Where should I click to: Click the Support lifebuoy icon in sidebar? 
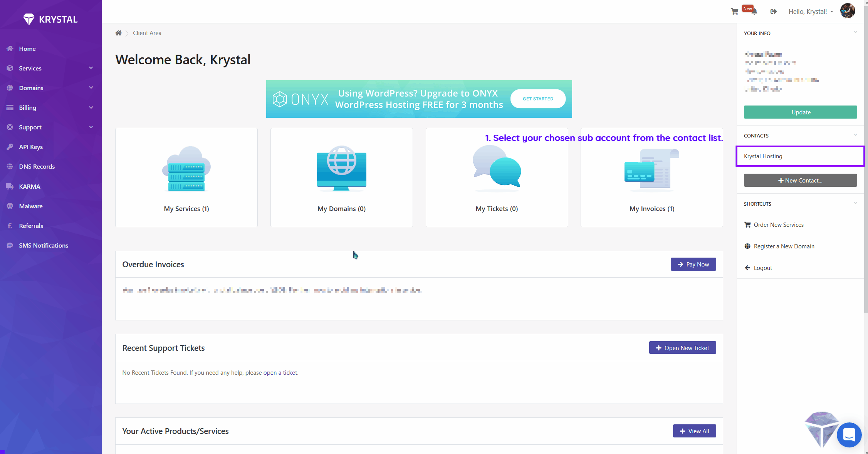10,127
